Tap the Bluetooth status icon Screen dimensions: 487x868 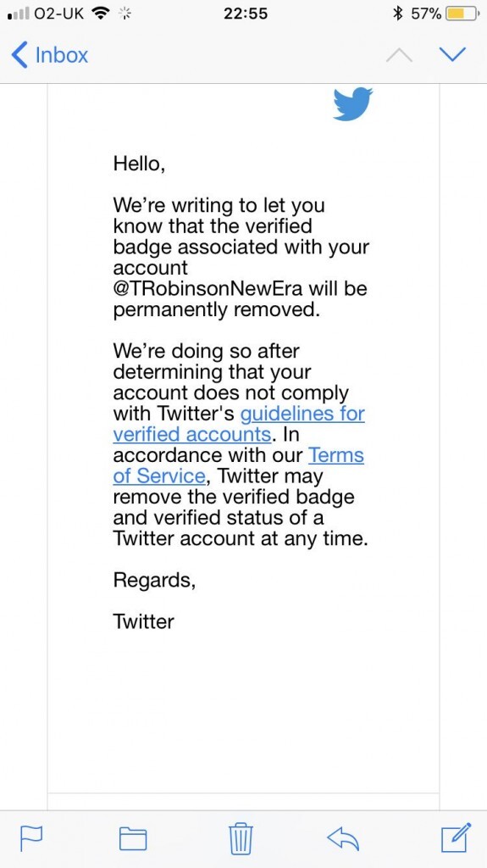click(x=396, y=14)
